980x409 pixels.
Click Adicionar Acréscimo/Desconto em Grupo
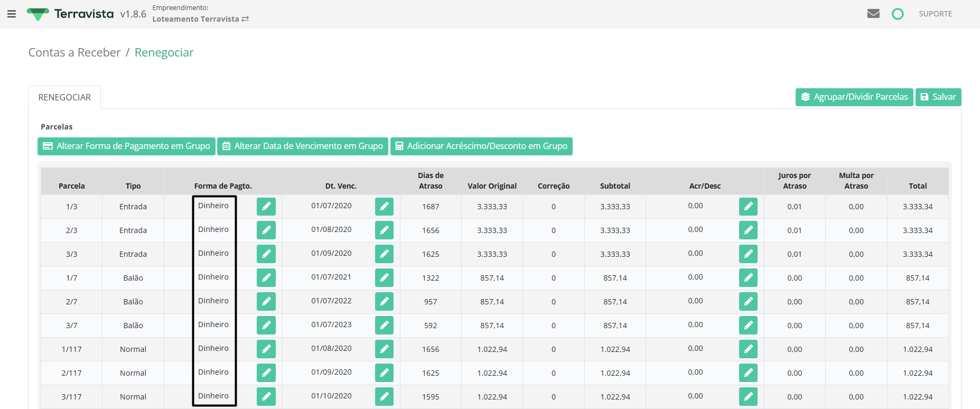click(x=481, y=146)
